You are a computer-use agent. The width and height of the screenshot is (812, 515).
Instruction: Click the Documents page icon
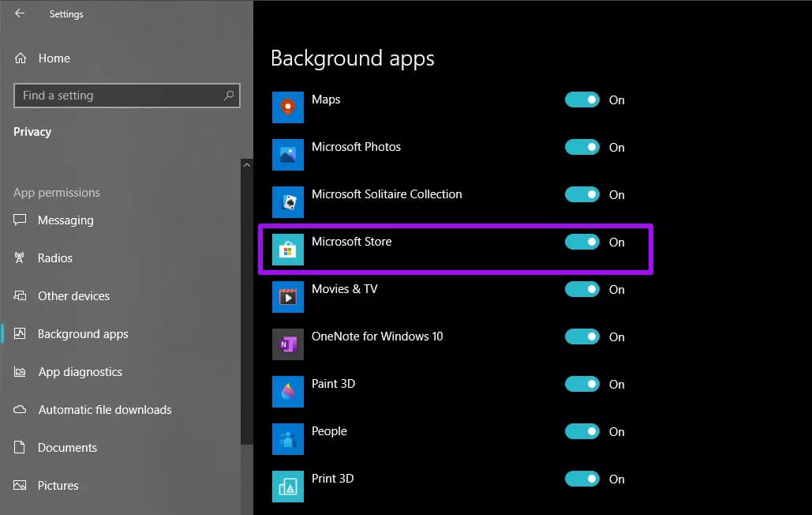pos(20,447)
